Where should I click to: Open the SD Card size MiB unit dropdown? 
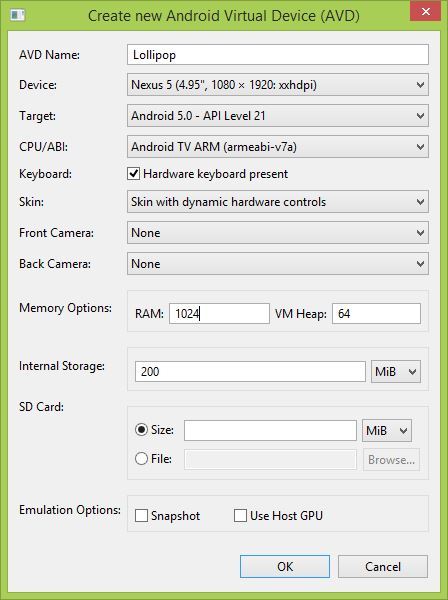click(x=387, y=430)
